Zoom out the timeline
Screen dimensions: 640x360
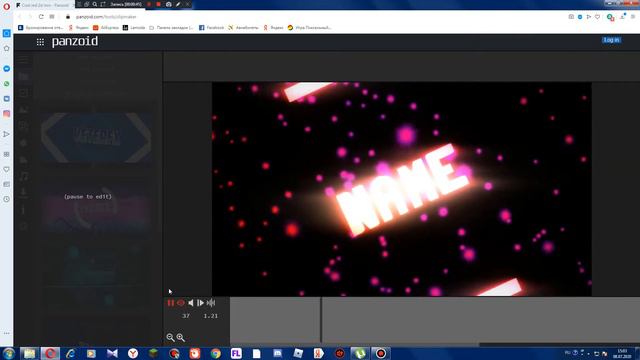(170, 338)
